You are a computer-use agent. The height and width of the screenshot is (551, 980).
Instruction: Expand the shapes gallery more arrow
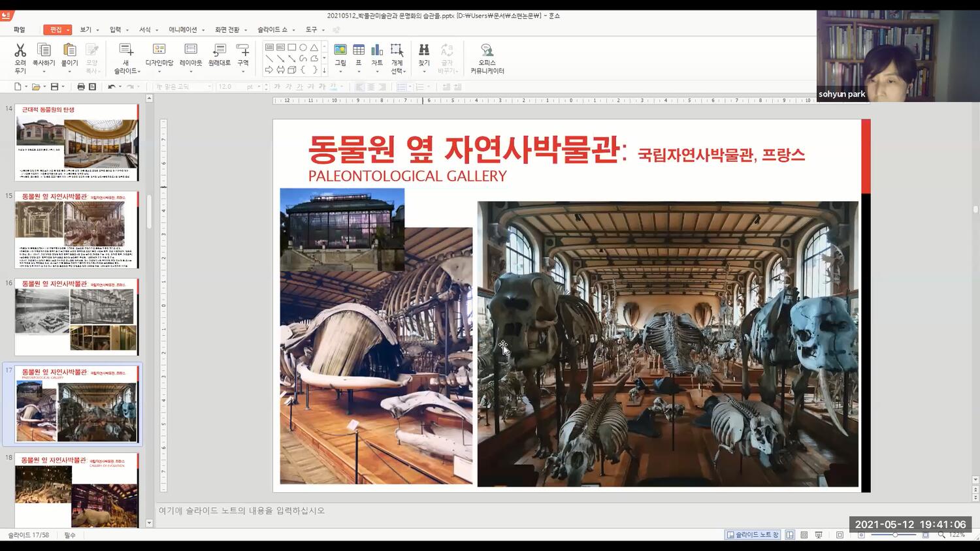pyautogui.click(x=324, y=70)
